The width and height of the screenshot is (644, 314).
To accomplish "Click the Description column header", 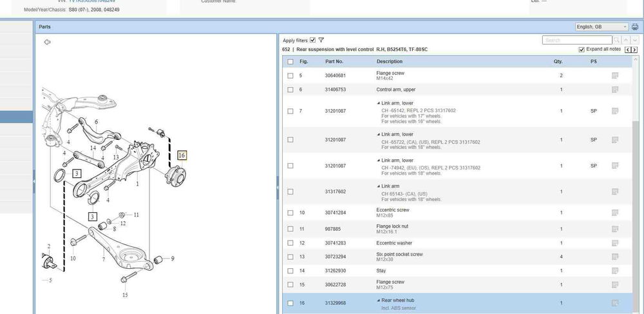I will coord(390,62).
